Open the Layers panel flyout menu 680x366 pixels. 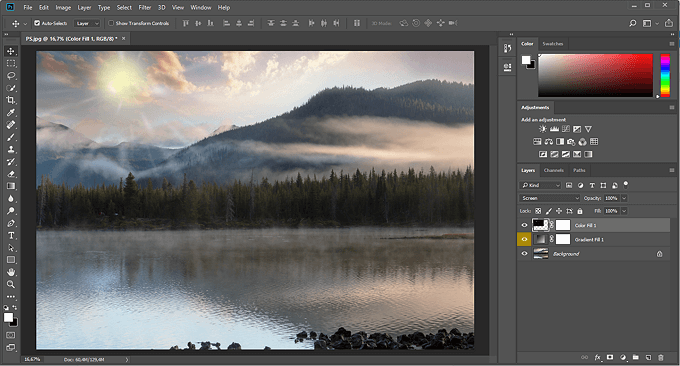(672, 170)
